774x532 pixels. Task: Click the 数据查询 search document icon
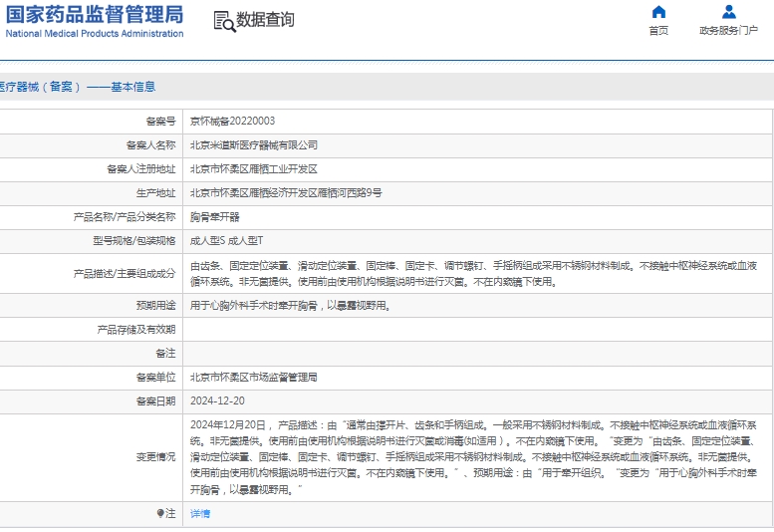point(224,22)
